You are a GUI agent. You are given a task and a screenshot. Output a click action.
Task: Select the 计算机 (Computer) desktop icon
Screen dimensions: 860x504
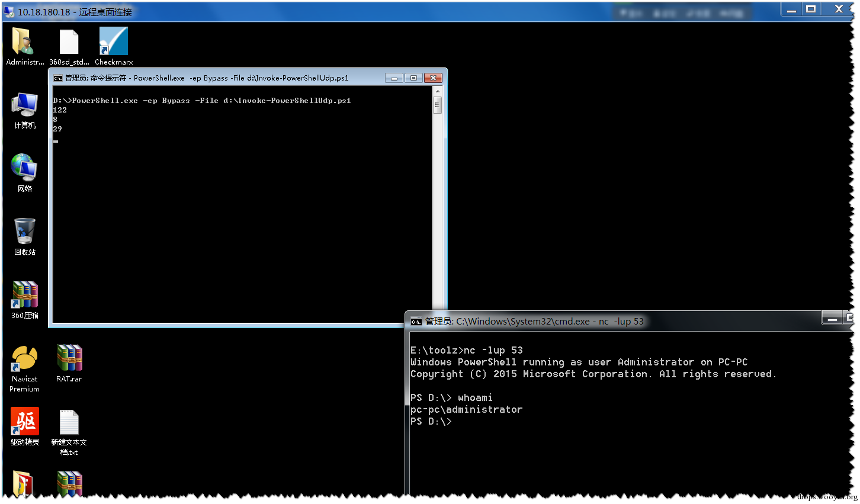coord(24,111)
